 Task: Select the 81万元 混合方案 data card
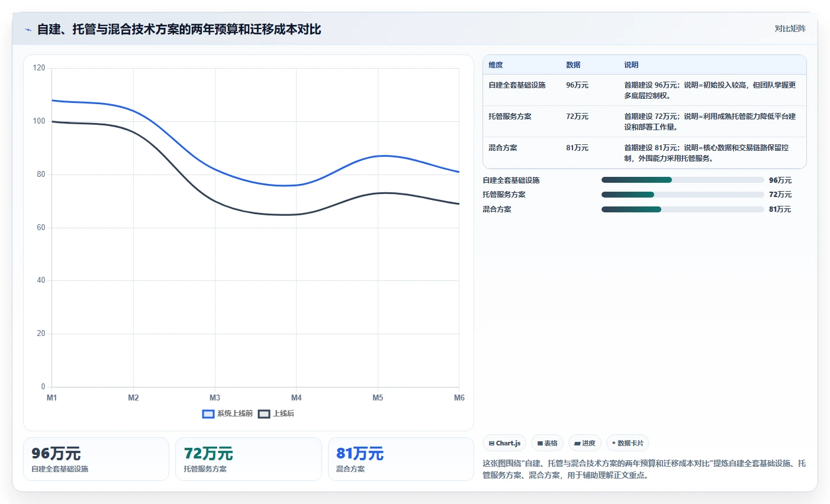tap(401, 459)
